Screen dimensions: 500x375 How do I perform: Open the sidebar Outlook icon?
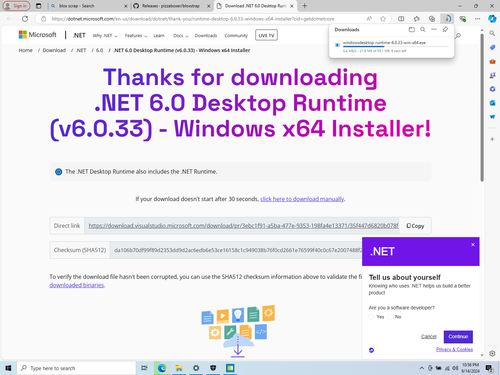[492, 103]
